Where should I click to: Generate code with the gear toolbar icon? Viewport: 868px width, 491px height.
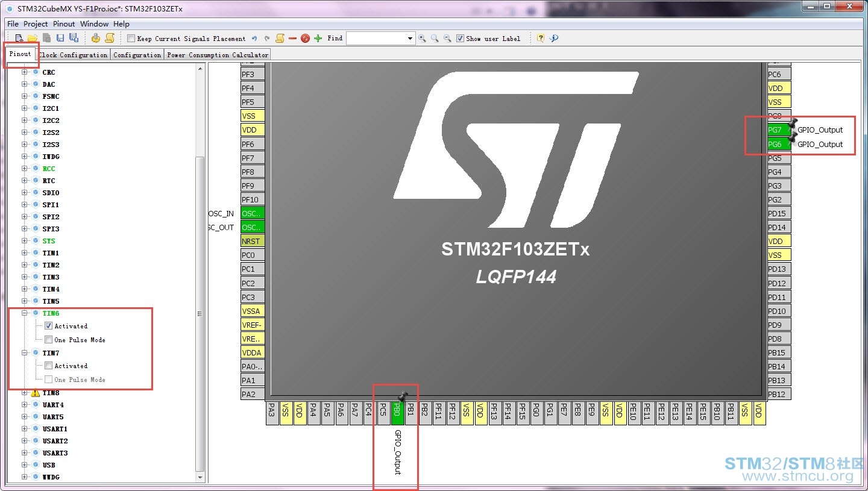(x=96, y=38)
